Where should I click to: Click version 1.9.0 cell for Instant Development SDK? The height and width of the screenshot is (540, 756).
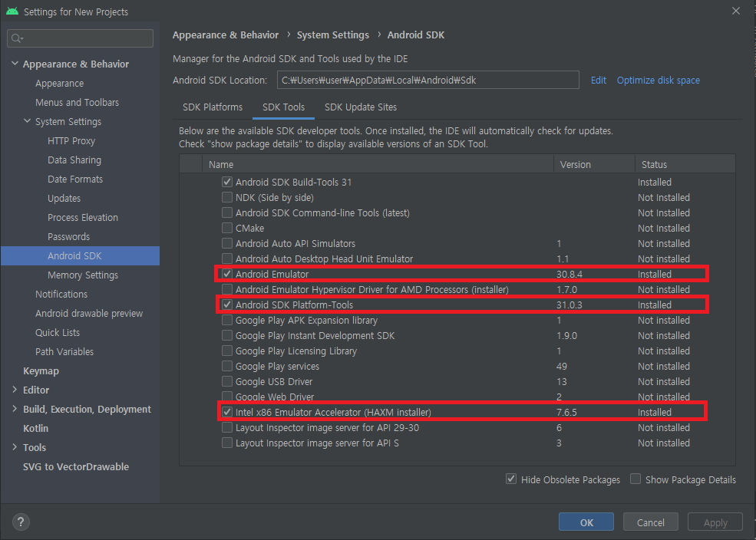tap(566, 336)
